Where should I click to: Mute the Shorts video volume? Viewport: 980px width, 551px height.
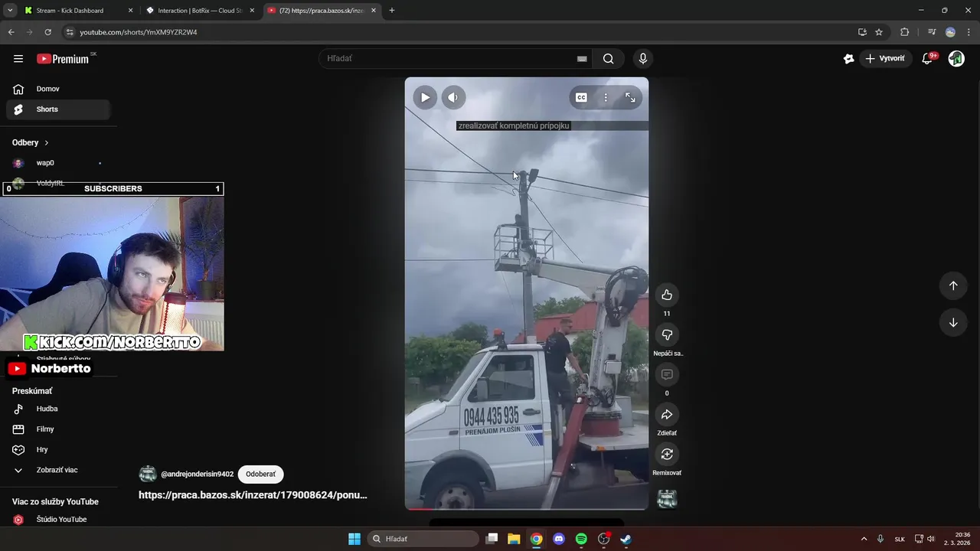[453, 97]
